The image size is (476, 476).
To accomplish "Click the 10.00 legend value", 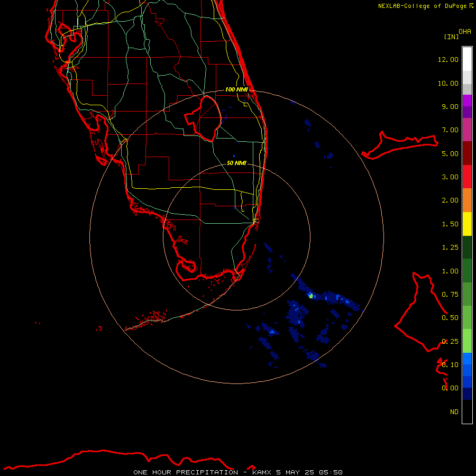I will tap(448, 83).
